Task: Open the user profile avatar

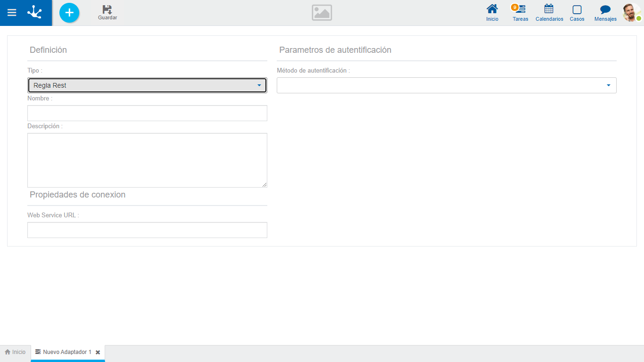Action: tap(631, 13)
